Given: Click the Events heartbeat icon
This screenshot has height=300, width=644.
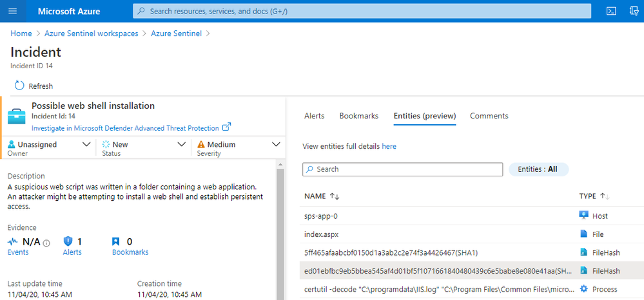Looking at the screenshot, I should point(13,241).
